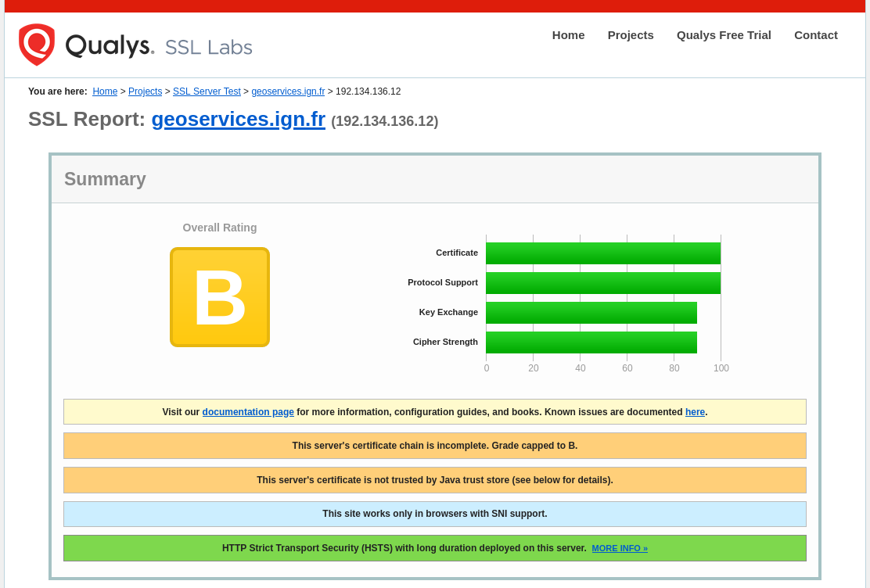Follow the Home breadcrumb link
Image resolution: width=870 pixels, height=588 pixels.
pos(105,91)
